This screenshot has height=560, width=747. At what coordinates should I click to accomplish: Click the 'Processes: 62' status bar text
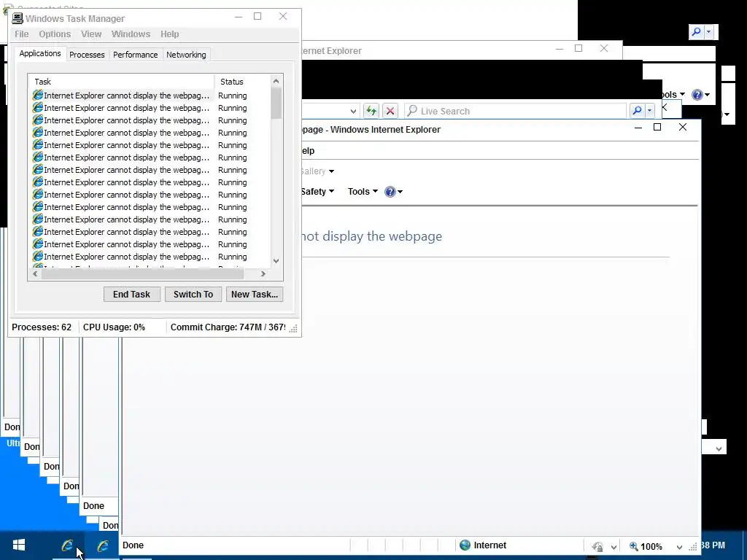[x=42, y=327]
